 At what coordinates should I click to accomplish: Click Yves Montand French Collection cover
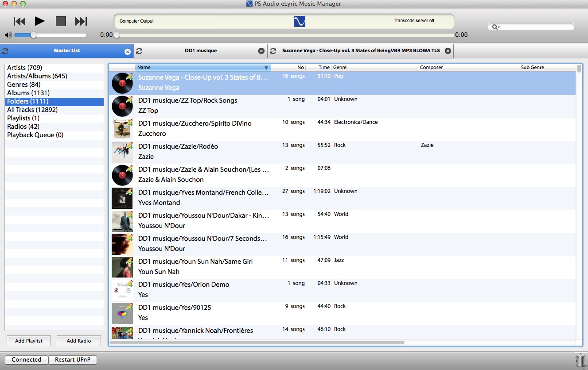click(122, 198)
